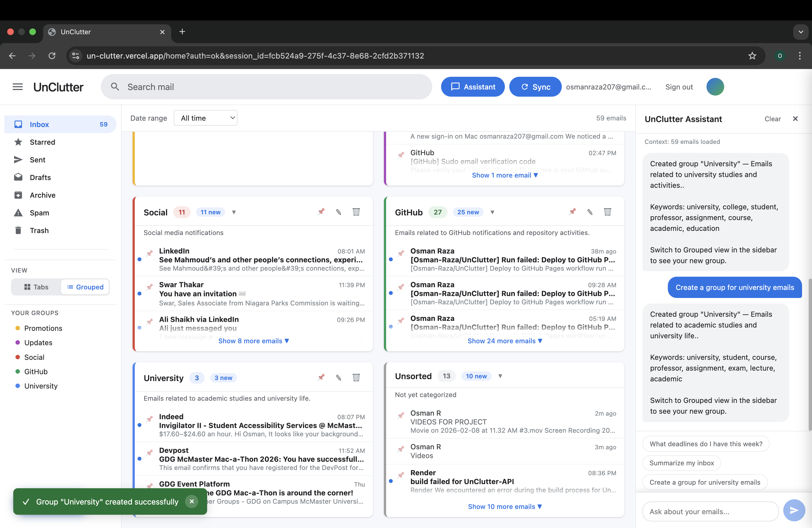Screen dimensions: 812x528
Task: Open the Starred folder
Action: coord(42,142)
